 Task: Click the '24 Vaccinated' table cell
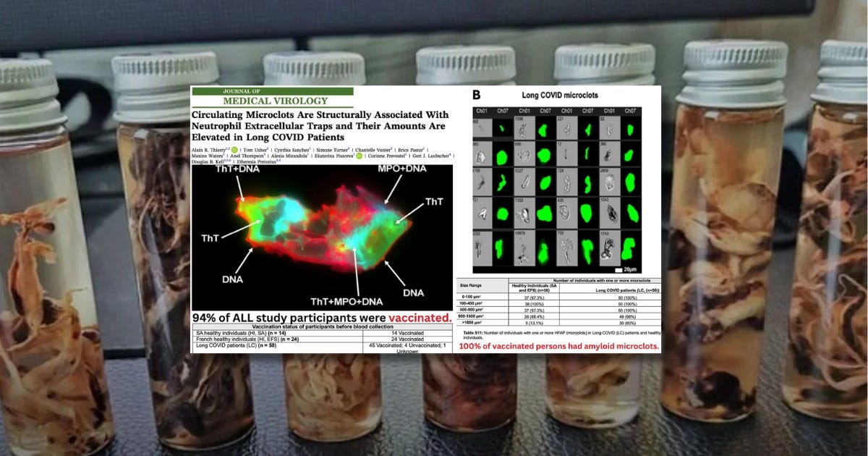pyautogui.click(x=407, y=339)
